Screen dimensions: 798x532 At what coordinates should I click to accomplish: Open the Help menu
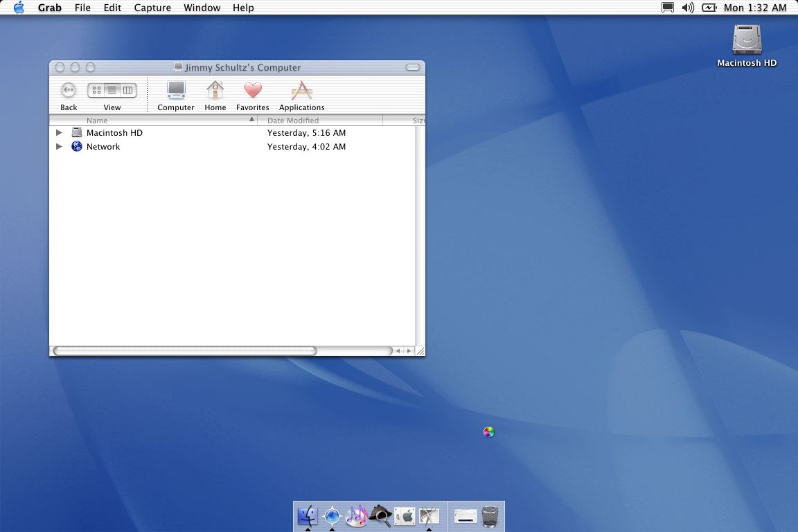(x=243, y=8)
